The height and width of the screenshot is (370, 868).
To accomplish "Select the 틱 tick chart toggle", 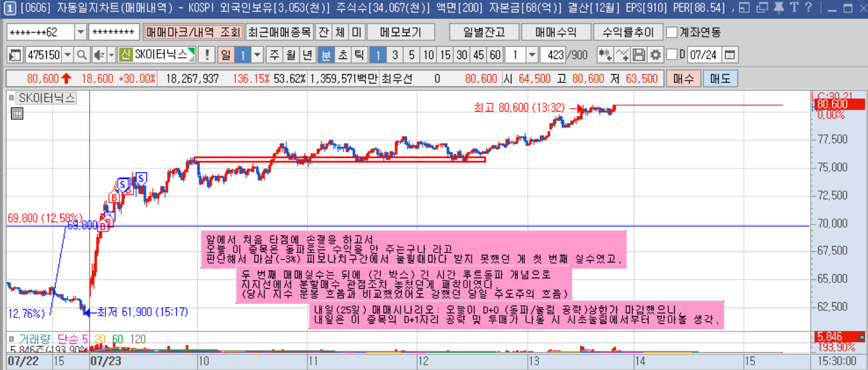I will tap(359, 55).
